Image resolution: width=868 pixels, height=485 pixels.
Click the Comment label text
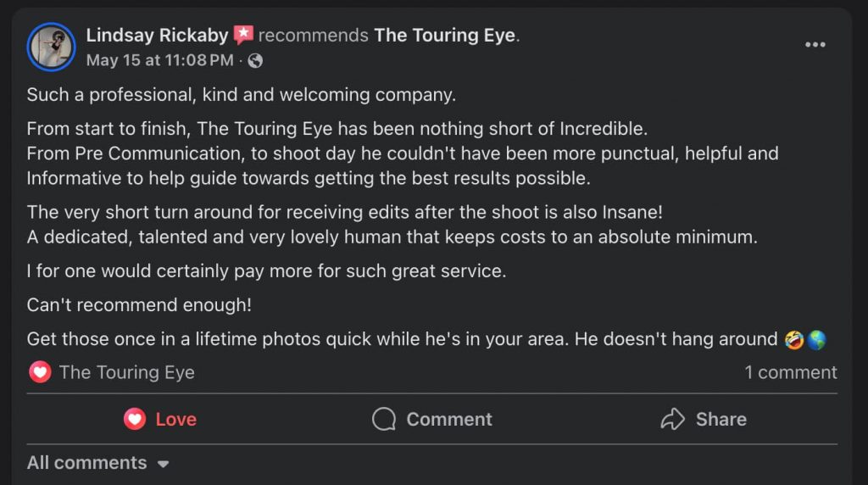click(449, 419)
